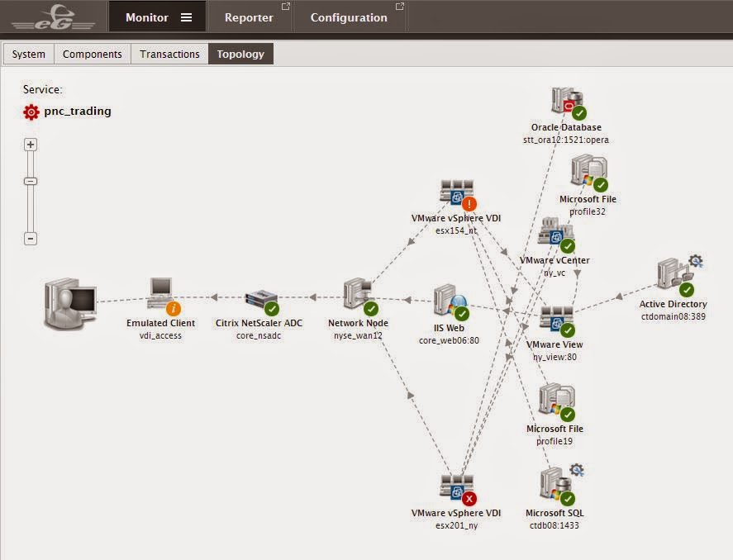The width and height of the screenshot is (733, 560).
Task: Click the stt_ora12:1521:opera host name
Action: pos(566,140)
